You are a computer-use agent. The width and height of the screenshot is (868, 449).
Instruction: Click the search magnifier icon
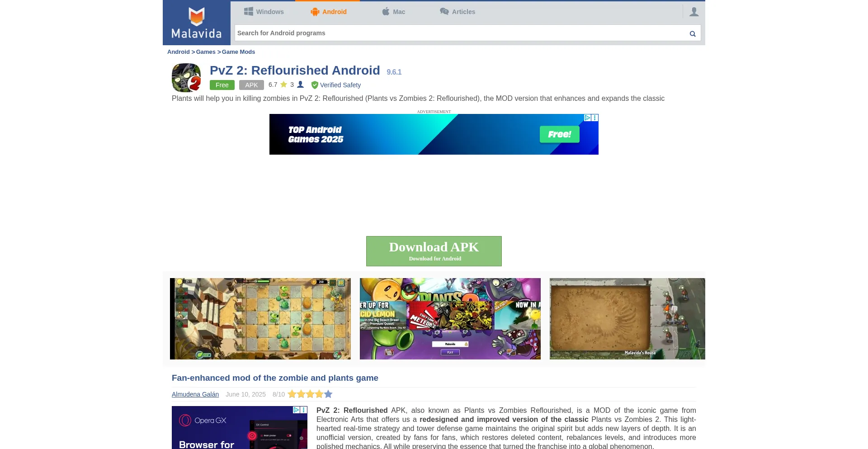[692, 33]
